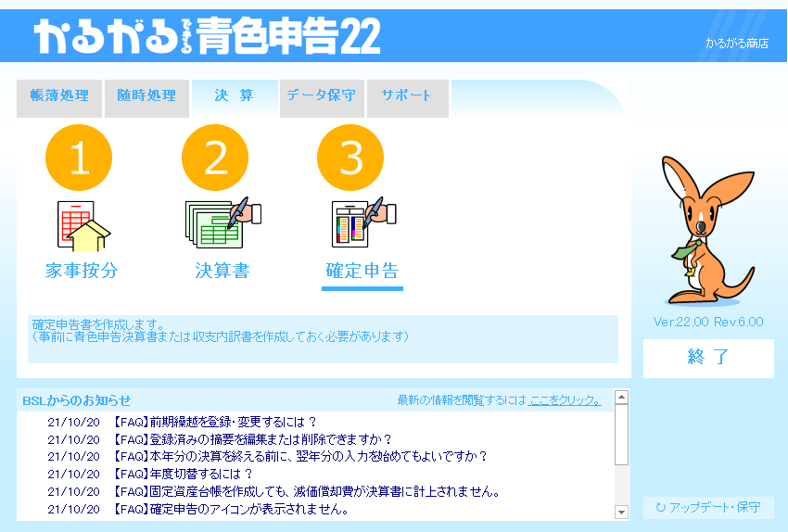The width and height of the screenshot is (788, 532).
Task: Click the Ver.22.00 Rev.6.00 version text
Action: [708, 322]
